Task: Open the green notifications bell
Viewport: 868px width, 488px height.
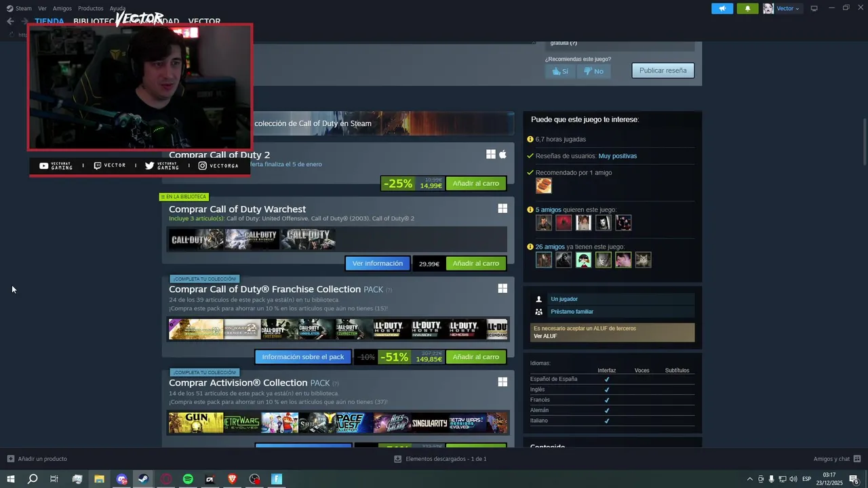Action: click(x=747, y=8)
